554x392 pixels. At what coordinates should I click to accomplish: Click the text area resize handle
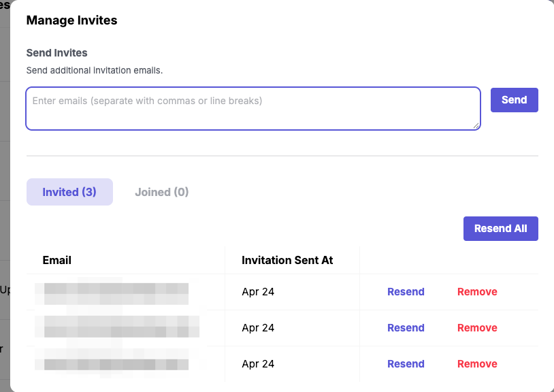tap(476, 125)
